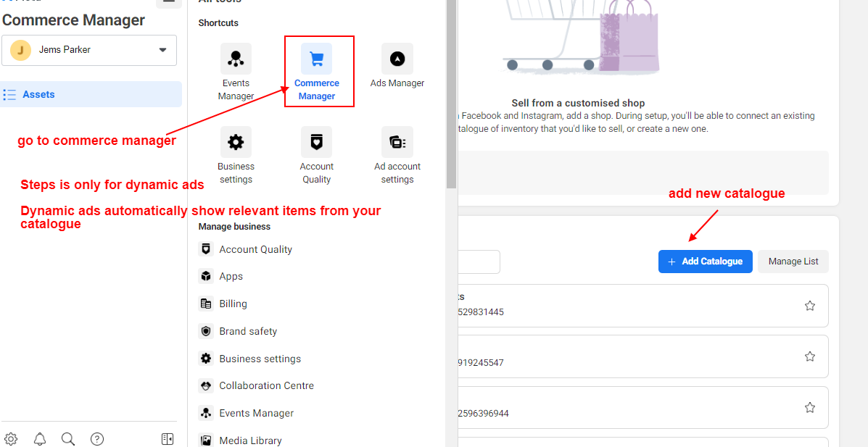The image size is (868, 447).
Task: Click the search magnifier in bottom bar
Action: pyautogui.click(x=68, y=439)
